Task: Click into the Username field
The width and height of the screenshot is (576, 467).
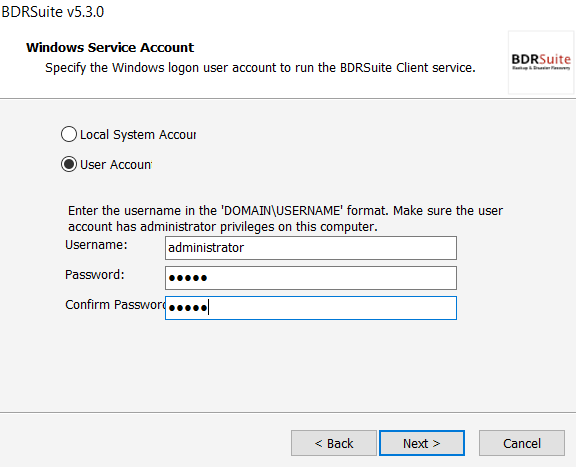Action: (311, 248)
